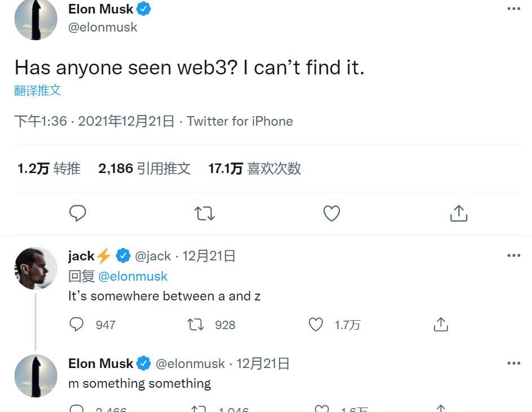Retweet jack's reply showing 928 retweets

pyautogui.click(x=196, y=324)
